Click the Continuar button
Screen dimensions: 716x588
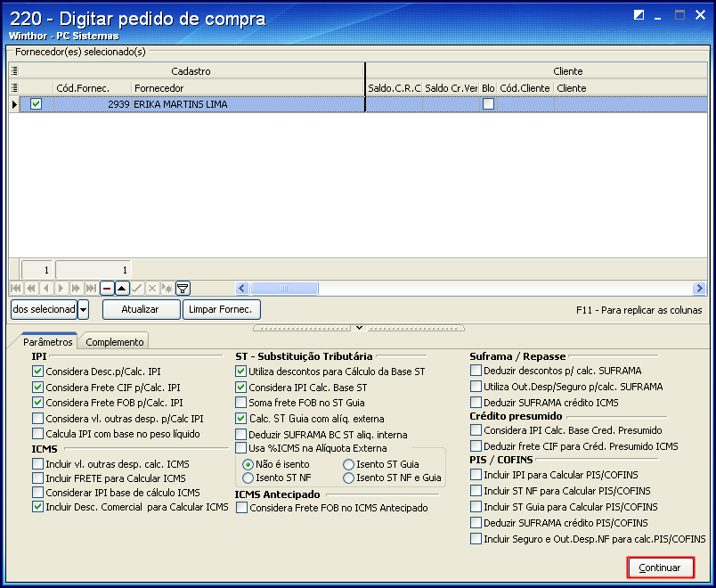point(661,568)
